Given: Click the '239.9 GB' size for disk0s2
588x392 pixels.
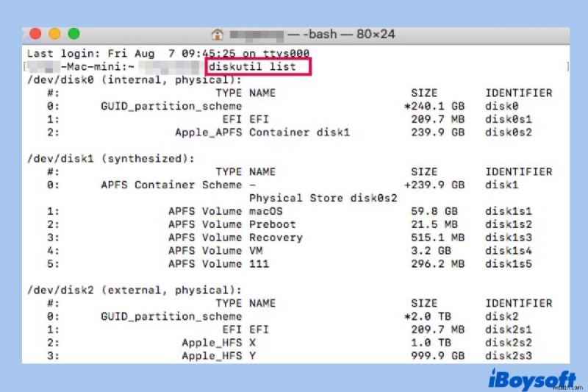Looking at the screenshot, I should point(437,132).
